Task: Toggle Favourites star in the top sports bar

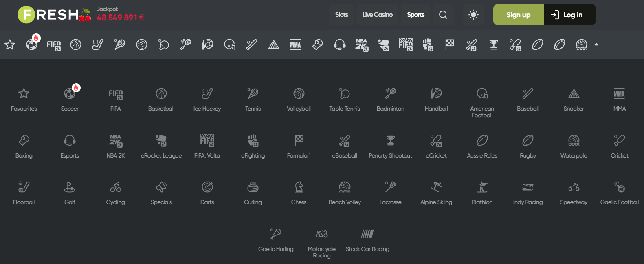Action: (x=10, y=44)
